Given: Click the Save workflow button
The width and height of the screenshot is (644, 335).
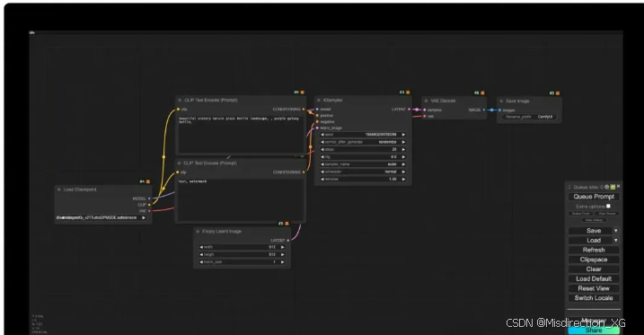Looking at the screenshot, I should tap(591, 231).
